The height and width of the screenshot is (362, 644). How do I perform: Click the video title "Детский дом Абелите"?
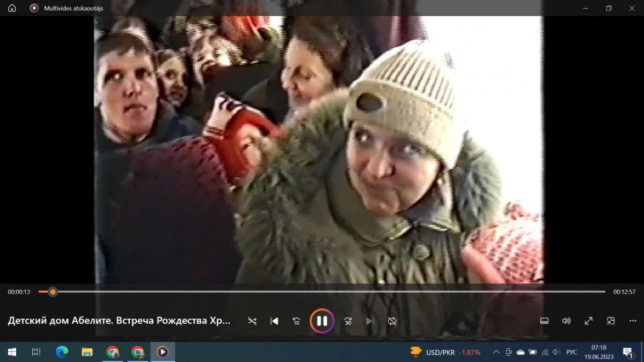[119, 321]
